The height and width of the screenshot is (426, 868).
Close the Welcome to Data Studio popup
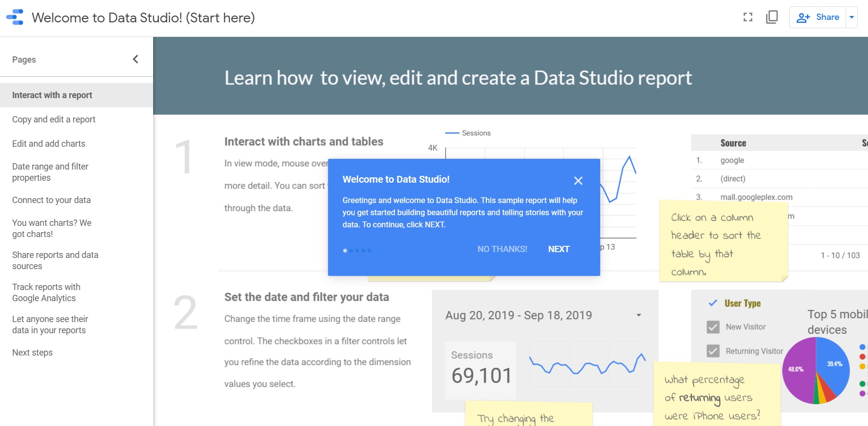pyautogui.click(x=578, y=181)
